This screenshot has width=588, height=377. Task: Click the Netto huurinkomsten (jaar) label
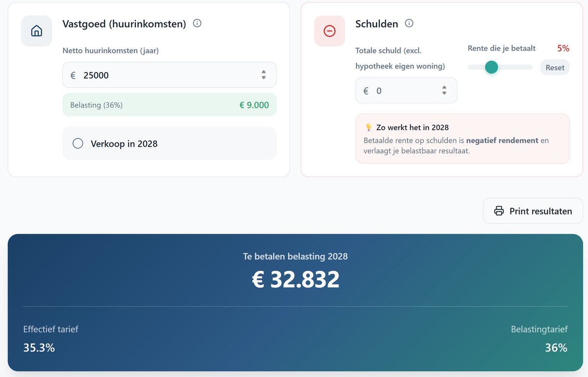(111, 51)
